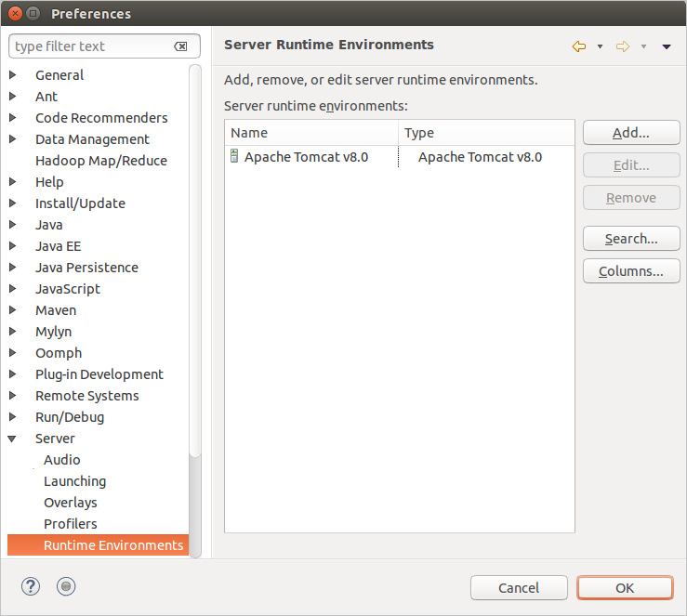Click the forward navigation arrow icon
Viewport: 687px width, 616px height.
623,46
